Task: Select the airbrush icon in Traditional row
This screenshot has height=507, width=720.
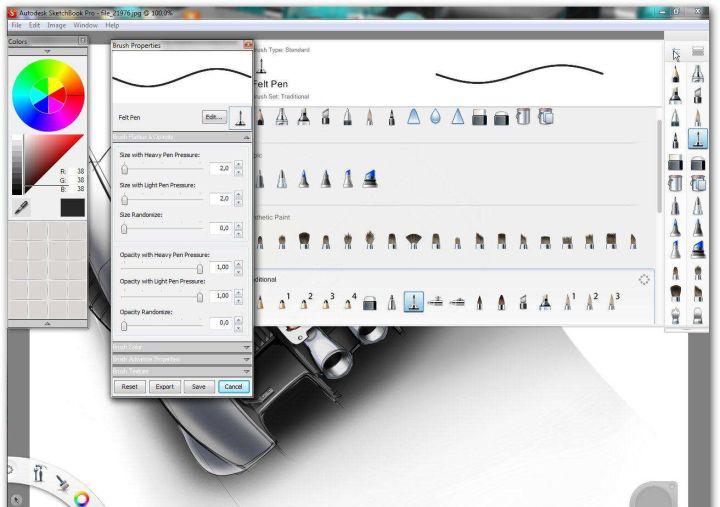Action: click(x=435, y=302)
